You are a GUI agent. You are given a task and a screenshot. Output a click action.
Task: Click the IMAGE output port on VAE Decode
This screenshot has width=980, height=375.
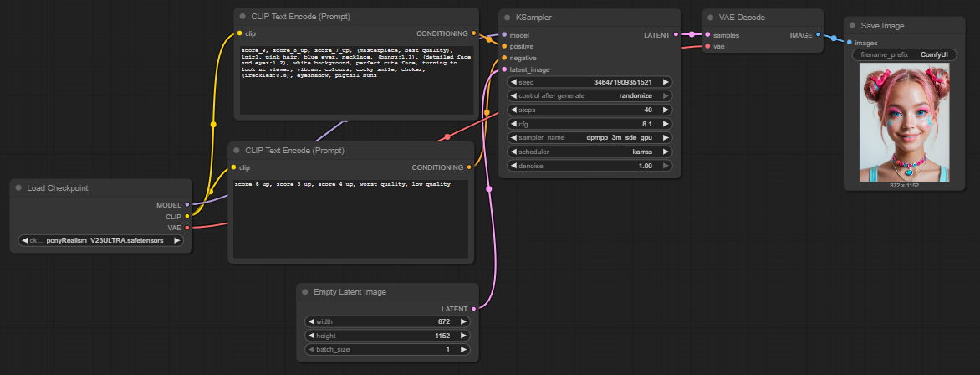pos(818,35)
